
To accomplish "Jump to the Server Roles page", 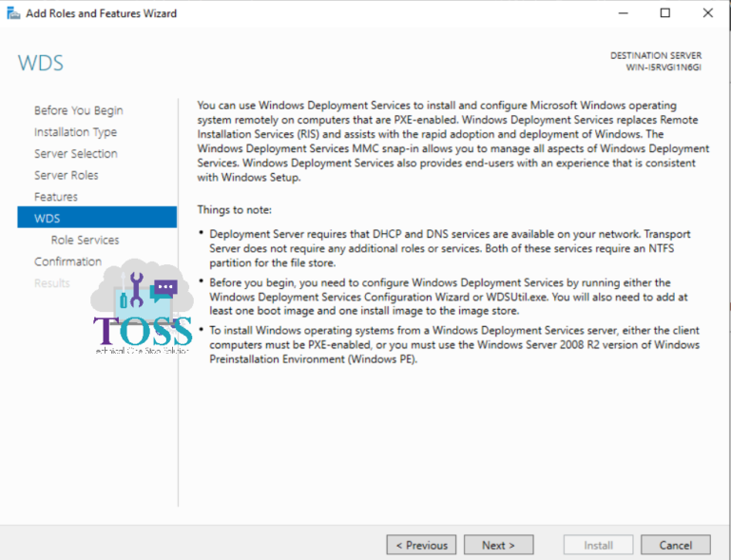I will [66, 175].
